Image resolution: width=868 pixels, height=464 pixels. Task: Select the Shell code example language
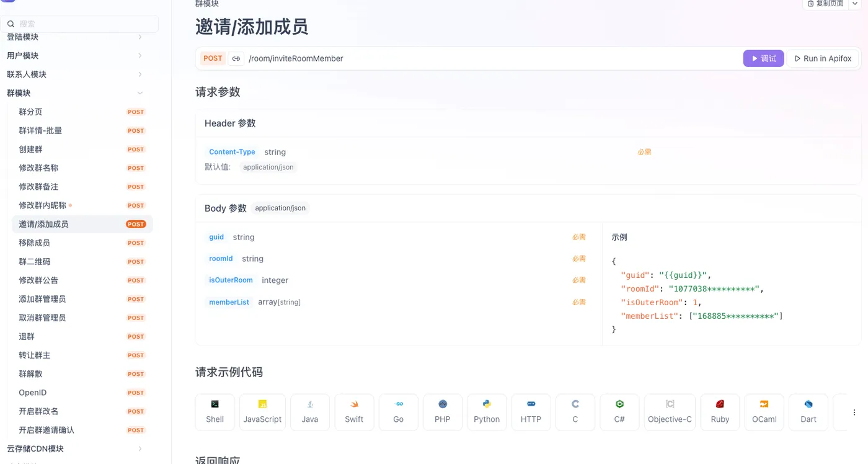click(x=214, y=412)
